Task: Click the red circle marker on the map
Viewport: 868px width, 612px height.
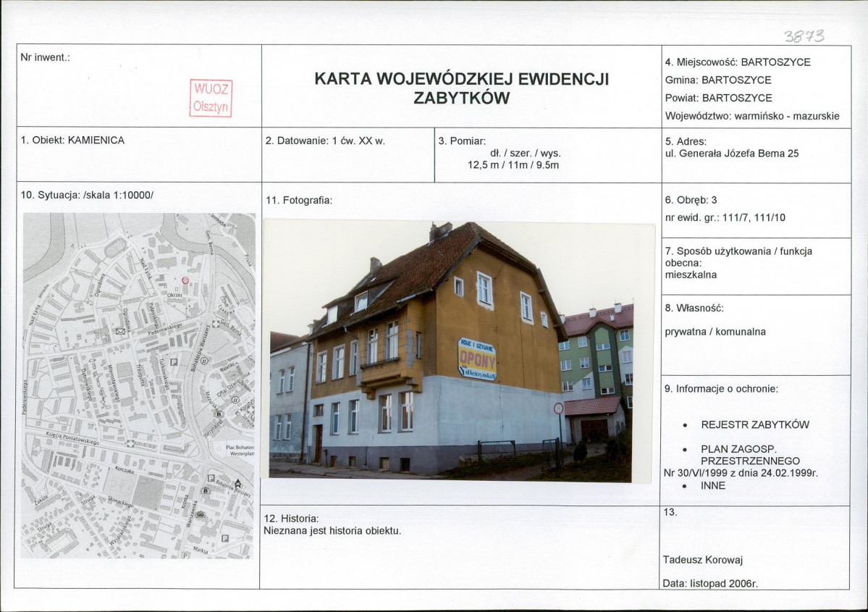Action: [x=185, y=280]
